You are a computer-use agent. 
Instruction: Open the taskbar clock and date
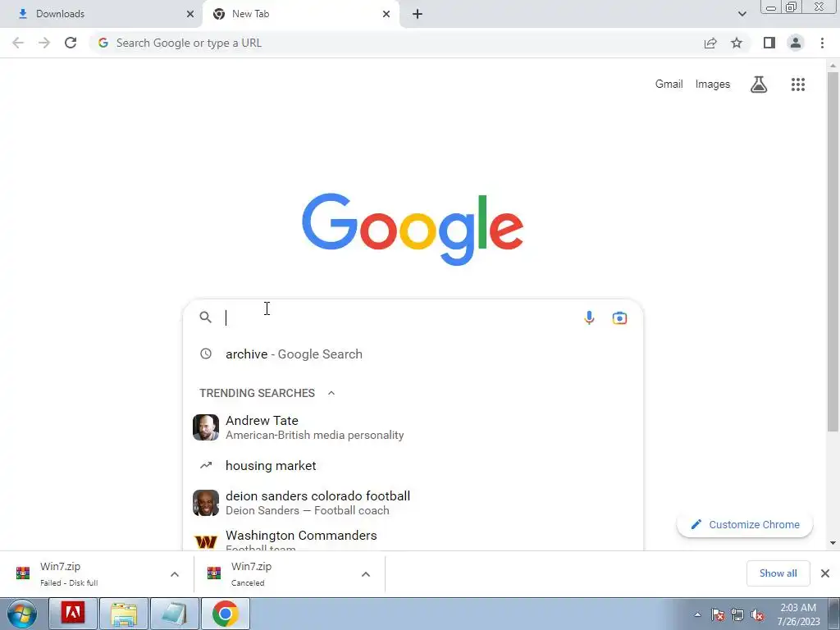[x=798, y=614]
